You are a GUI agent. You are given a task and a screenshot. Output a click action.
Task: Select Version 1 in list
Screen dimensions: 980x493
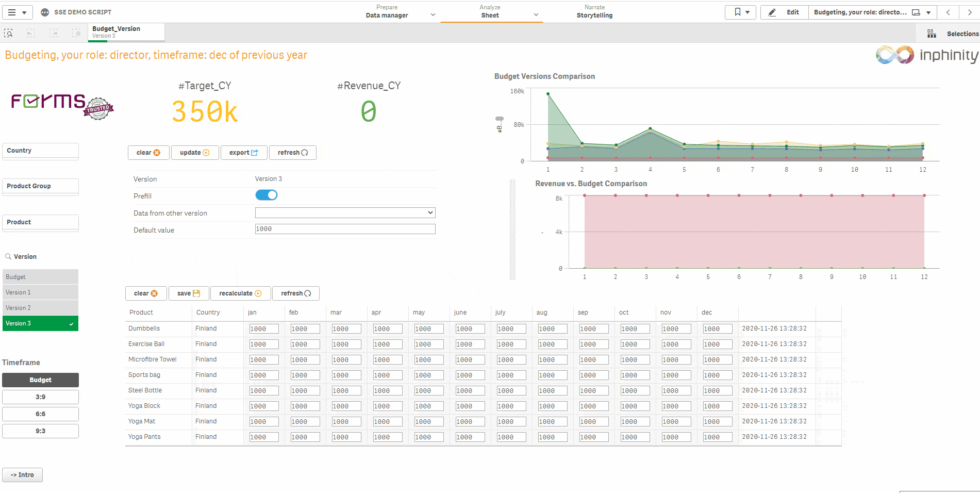click(41, 292)
